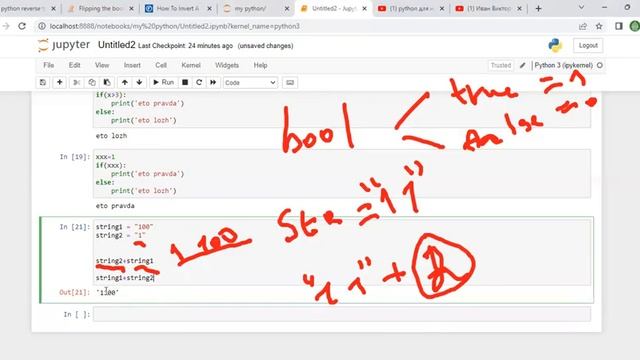Switch to the 'Flipping the bo...' tab
The image size is (640, 360).
click(x=100, y=9)
